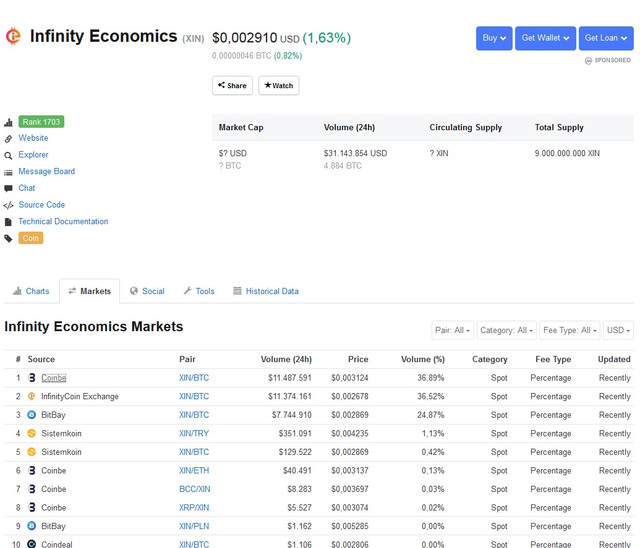
Task: Open the Historical Data tab
Action: [x=266, y=291]
